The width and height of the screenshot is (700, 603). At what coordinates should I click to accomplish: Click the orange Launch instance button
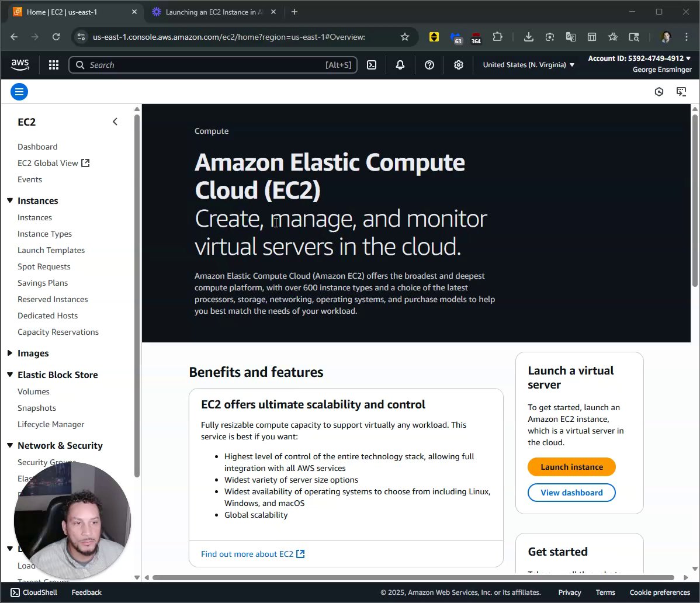571,467
